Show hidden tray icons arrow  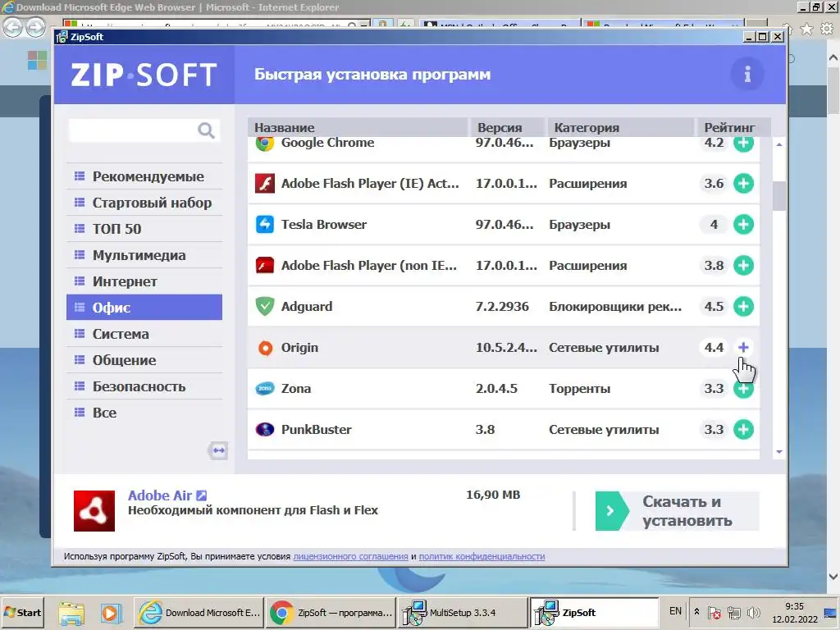tap(696, 611)
